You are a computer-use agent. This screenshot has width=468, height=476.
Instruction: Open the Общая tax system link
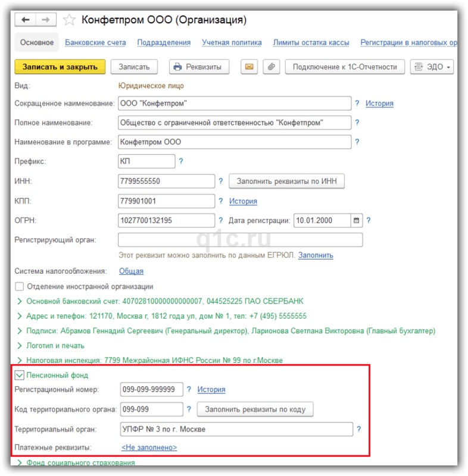[131, 271]
